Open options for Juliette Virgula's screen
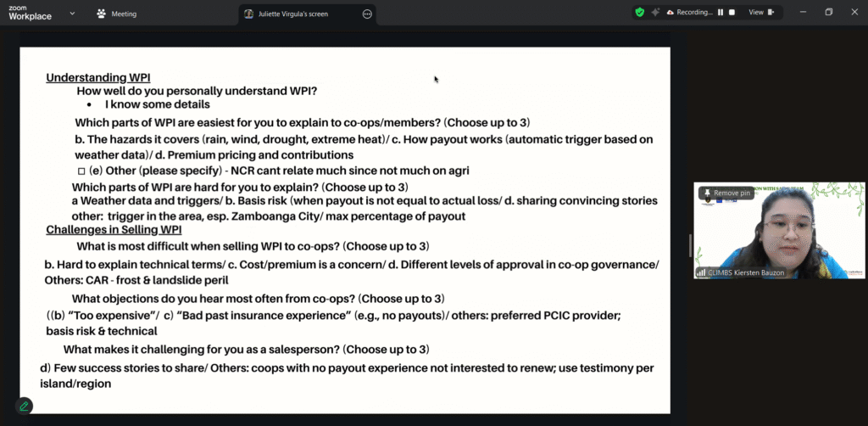This screenshot has height=426, width=868. 366,14
